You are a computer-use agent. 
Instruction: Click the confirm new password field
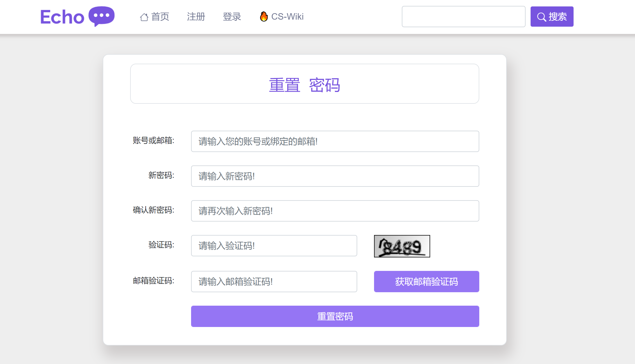click(x=335, y=211)
